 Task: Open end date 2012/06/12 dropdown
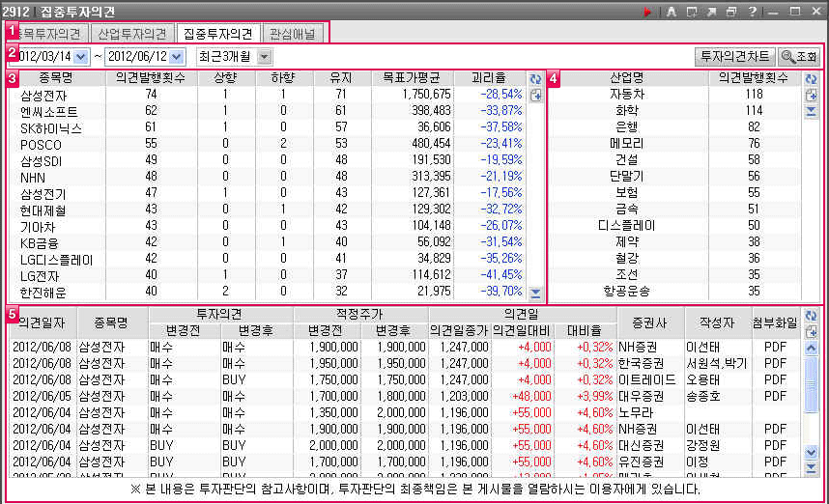point(177,56)
